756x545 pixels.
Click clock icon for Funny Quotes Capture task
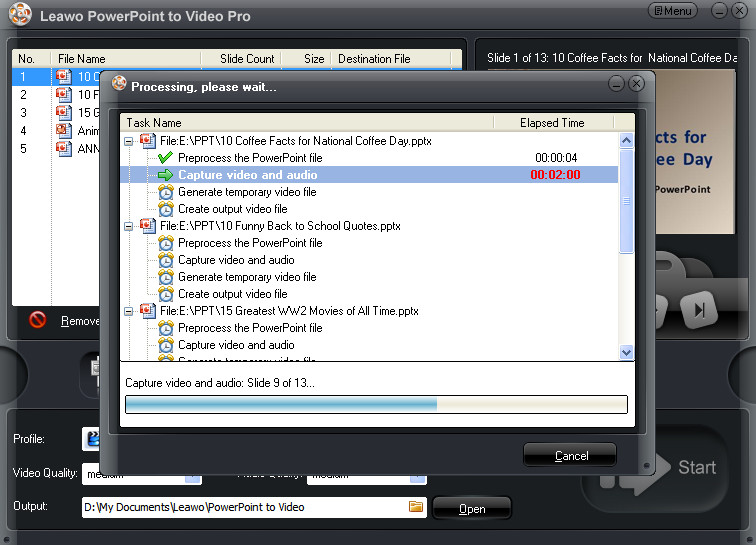165,260
